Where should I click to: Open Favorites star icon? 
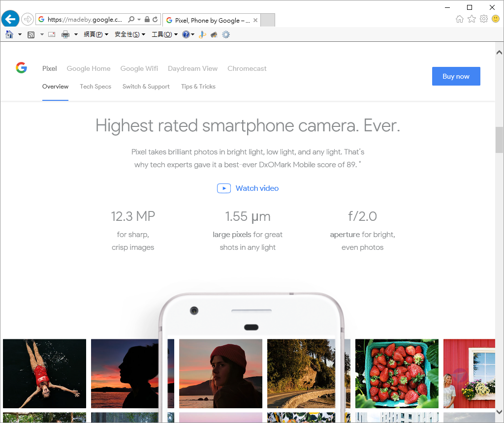click(472, 19)
